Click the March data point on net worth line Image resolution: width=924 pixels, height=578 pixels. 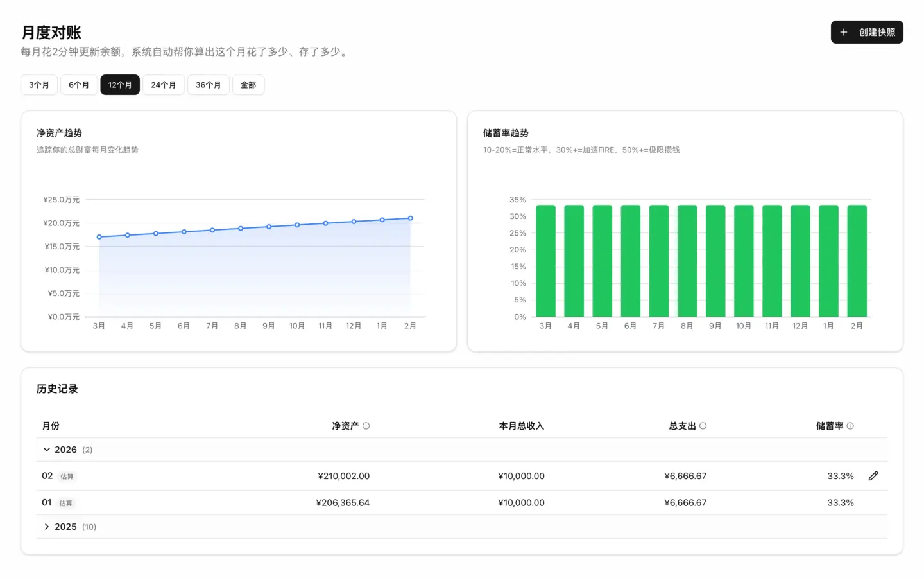coord(99,237)
